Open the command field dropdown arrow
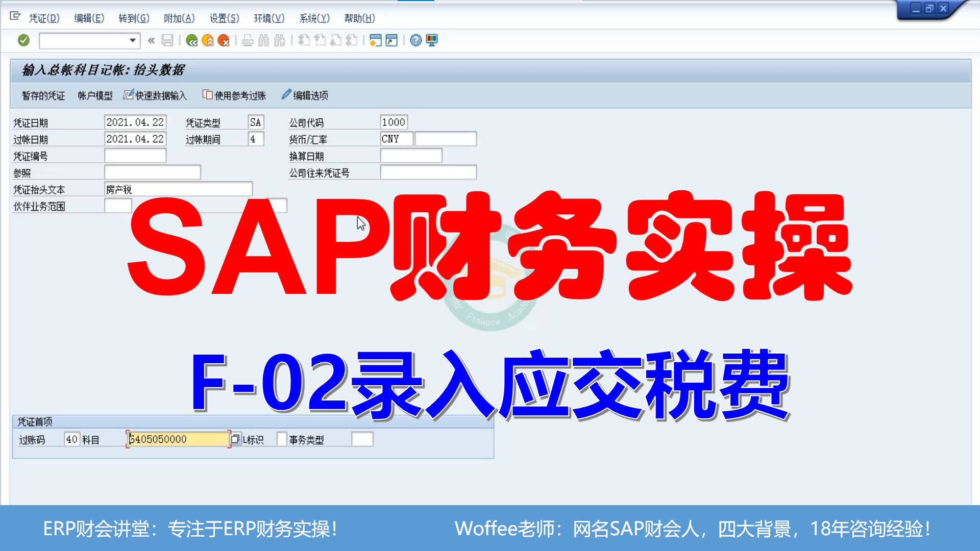The height and width of the screenshot is (551, 980). (x=132, y=40)
